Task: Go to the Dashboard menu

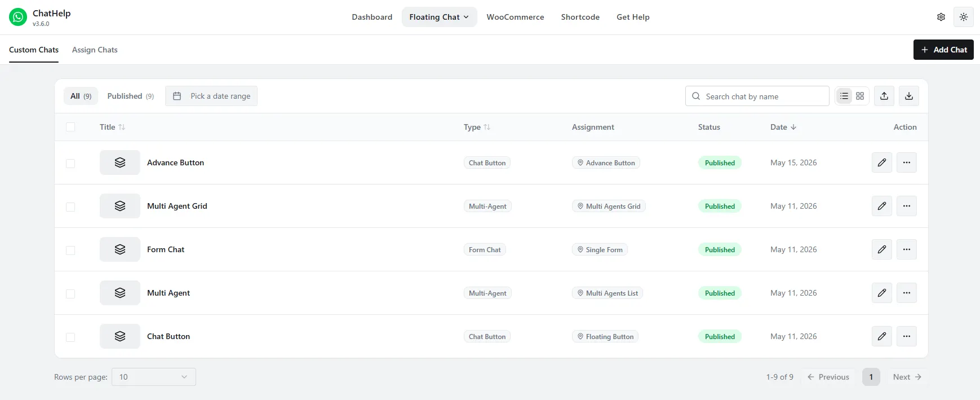Action: 372,17
